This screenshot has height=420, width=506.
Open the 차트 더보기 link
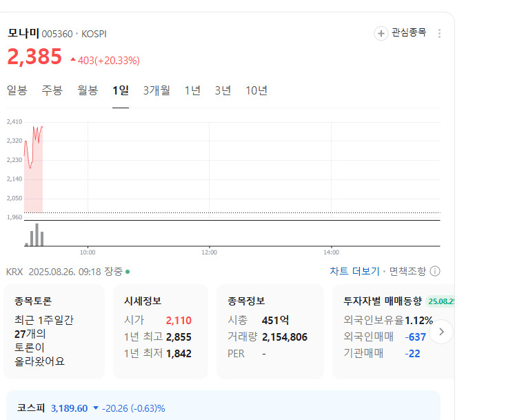click(354, 271)
